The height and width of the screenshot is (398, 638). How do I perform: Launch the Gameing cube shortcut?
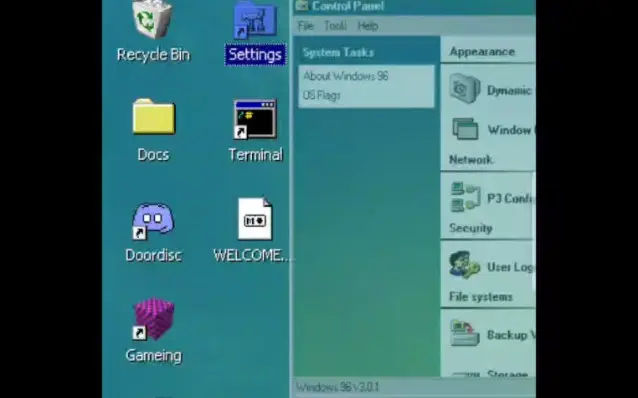[153, 319]
